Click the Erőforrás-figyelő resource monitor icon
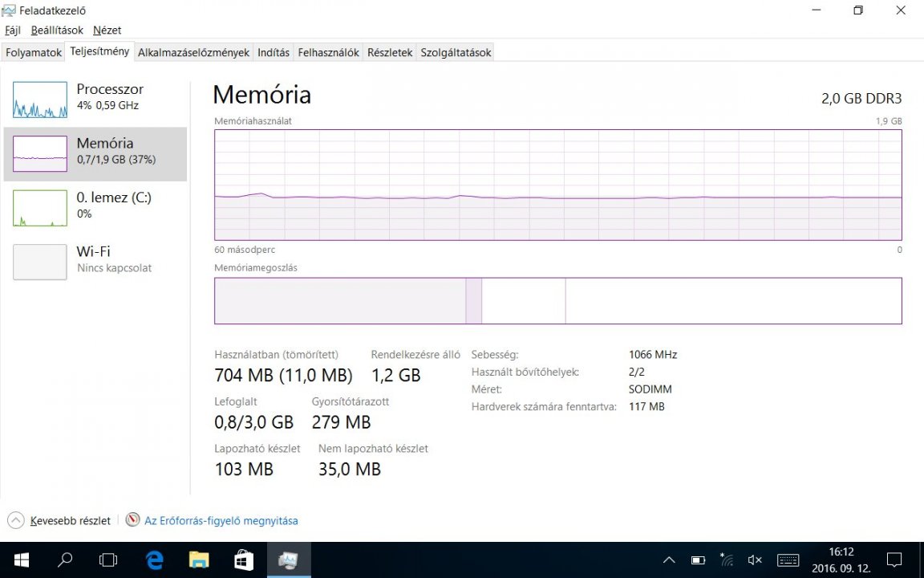 pos(133,520)
